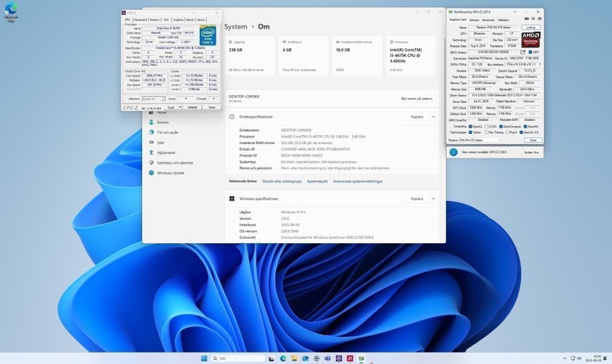
Task: Open AMD red icon on taskbar
Action: (x=350, y=358)
